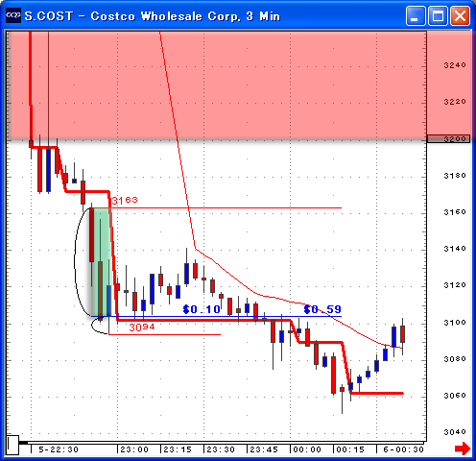This screenshot has width=476, height=461.
Task: Click the green shaded rectangle on the chart
Action: [x=101, y=262]
